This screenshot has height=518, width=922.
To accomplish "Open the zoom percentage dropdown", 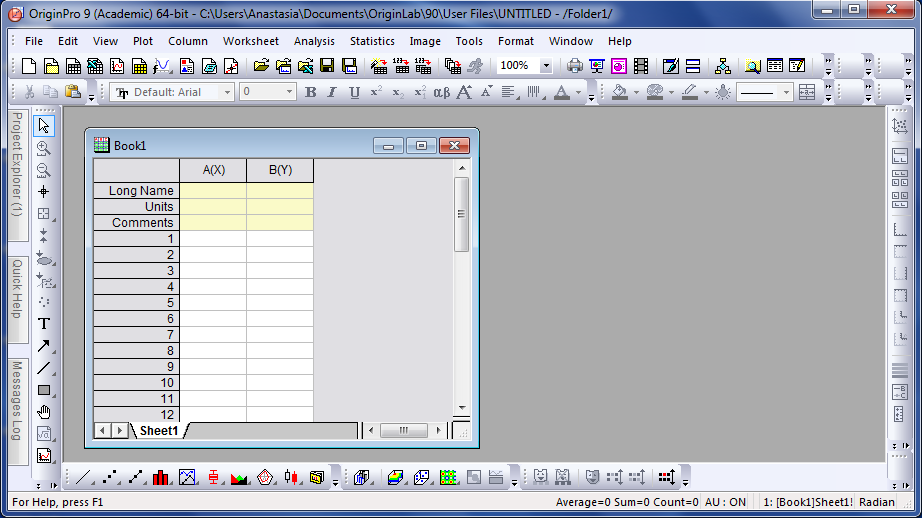I will tap(546, 66).
